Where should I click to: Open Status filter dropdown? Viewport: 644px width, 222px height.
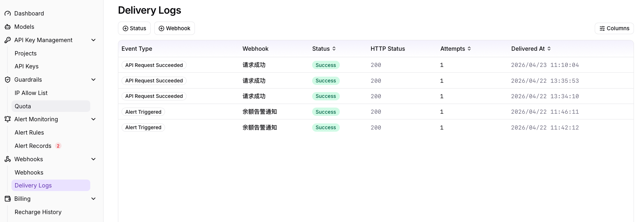pos(134,28)
